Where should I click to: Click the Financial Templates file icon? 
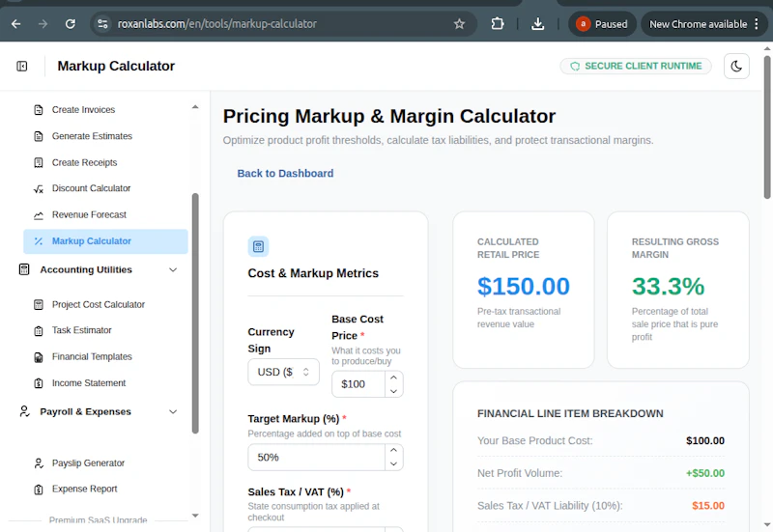pos(39,357)
